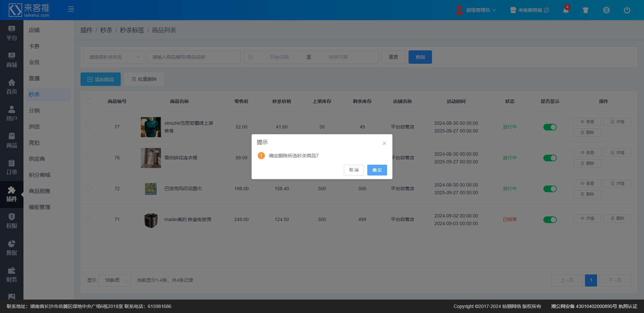Select 分销 in the plugin submenu
The width and height of the screenshot is (644, 313).
[x=34, y=111]
